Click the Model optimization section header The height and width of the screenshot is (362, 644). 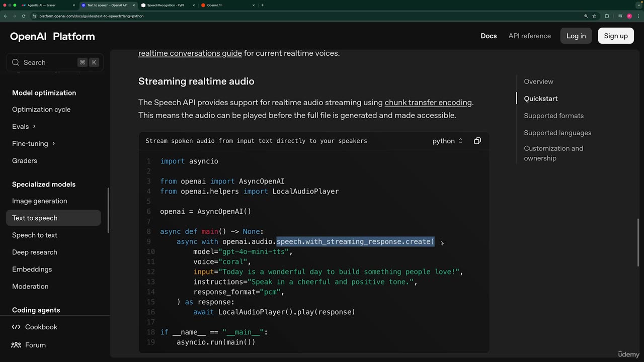pos(44,93)
